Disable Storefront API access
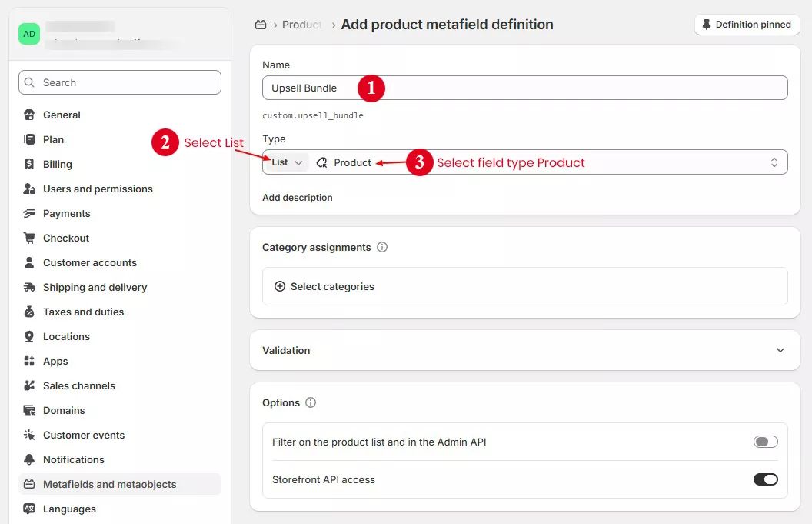The image size is (812, 524). click(765, 479)
